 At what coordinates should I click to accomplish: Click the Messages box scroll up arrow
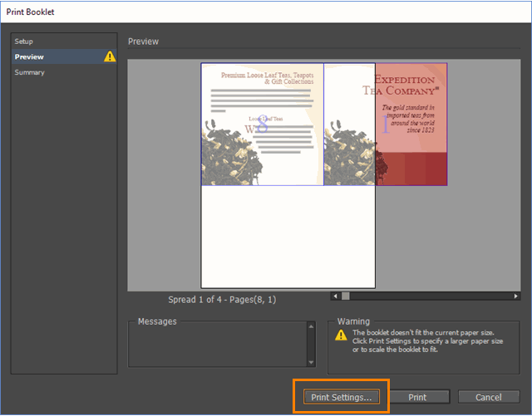(311, 326)
